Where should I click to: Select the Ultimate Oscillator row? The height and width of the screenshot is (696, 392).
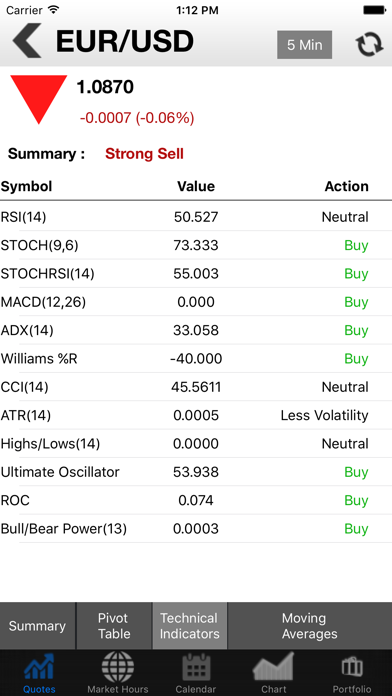click(196, 472)
